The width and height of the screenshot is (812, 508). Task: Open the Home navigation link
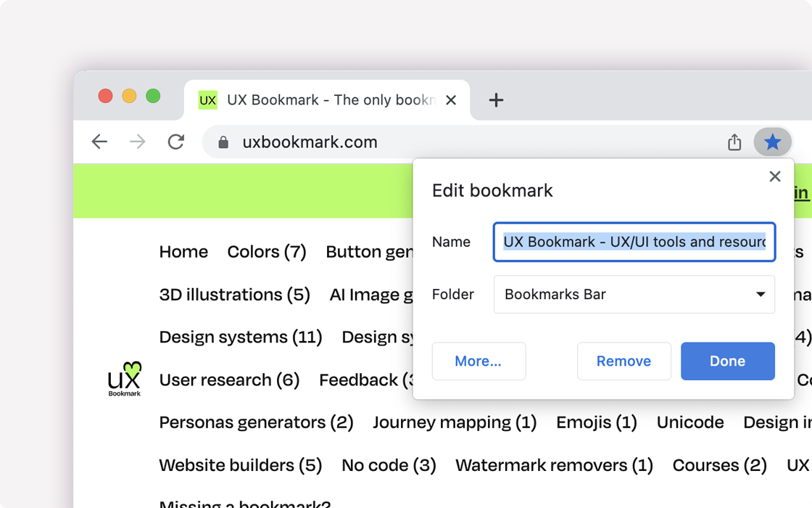click(183, 252)
